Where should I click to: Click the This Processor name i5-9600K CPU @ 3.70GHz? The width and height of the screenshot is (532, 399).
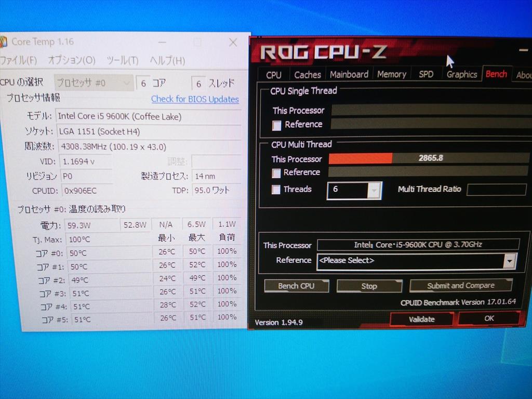point(418,245)
